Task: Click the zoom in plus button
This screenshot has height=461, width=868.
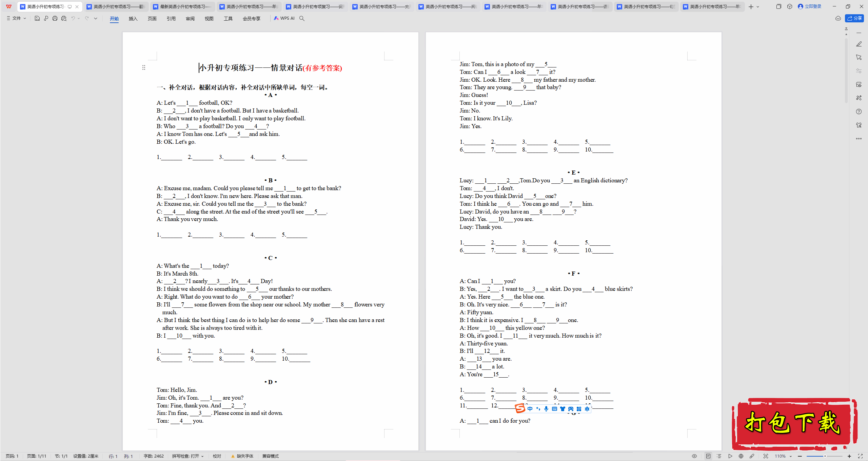Action: [849, 456]
